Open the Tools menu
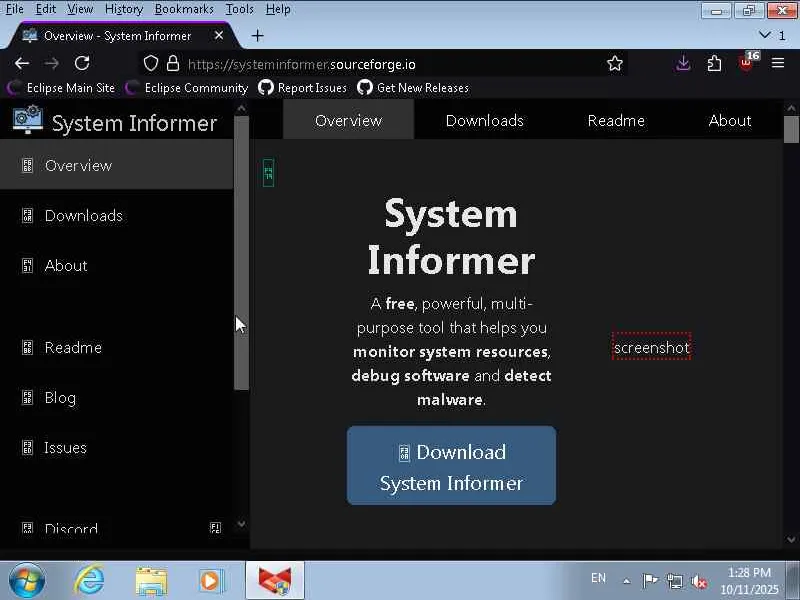 pyautogui.click(x=240, y=9)
